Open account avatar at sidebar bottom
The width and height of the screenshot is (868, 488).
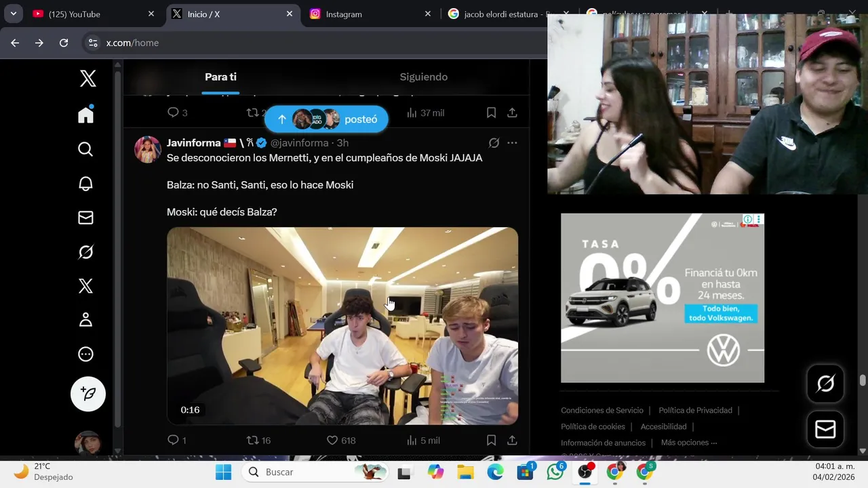pos(87,443)
